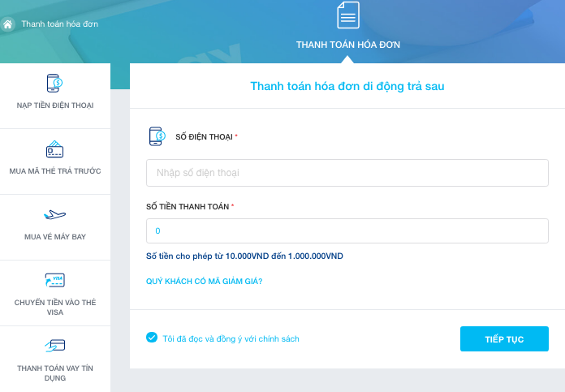Viewport: 565px width, 392px height.
Task: Click phone icon beside SỐ ĐIỆN THOẠI
Action: [157, 136]
